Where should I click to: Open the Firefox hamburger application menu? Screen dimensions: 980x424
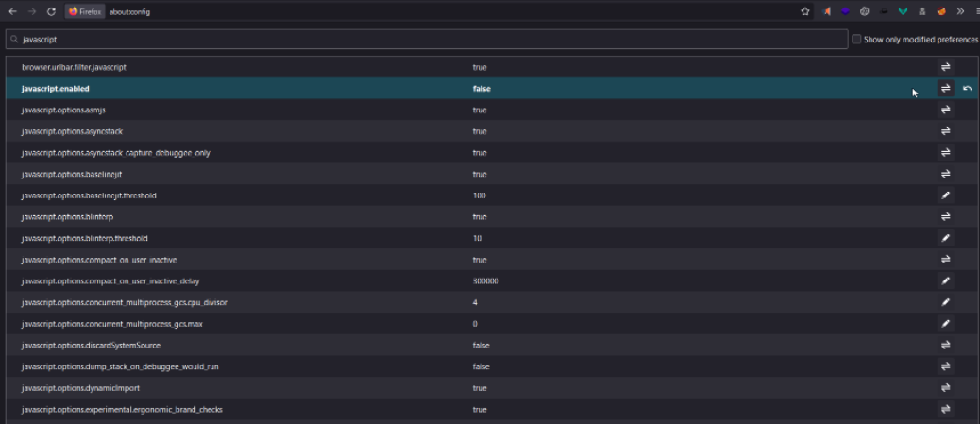(977, 11)
